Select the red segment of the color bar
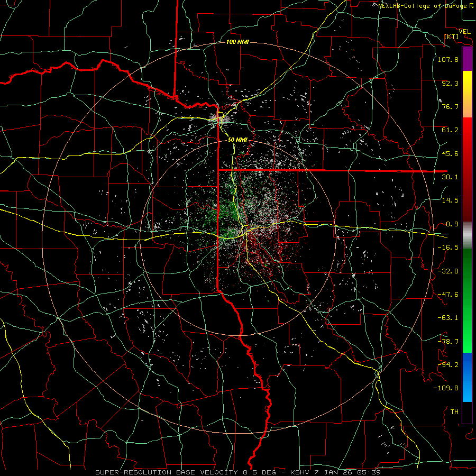 [467, 169]
